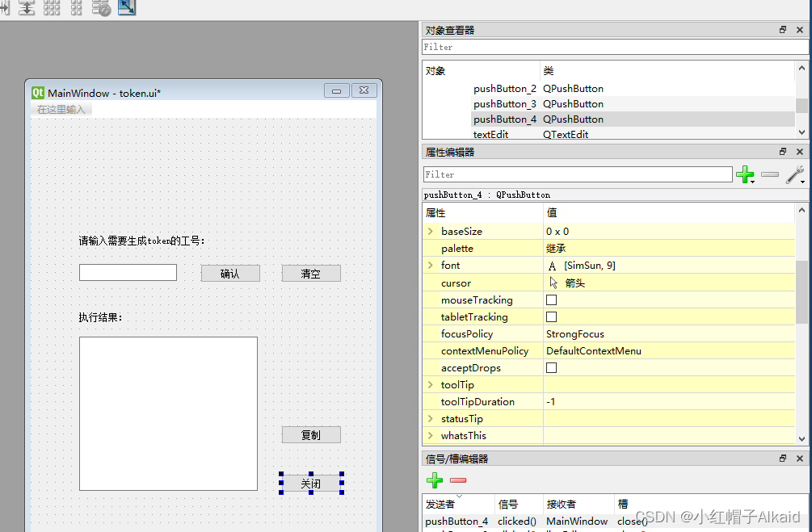The image size is (812, 532).
Task: Click the cursor arrow icon value
Action: [553, 283]
